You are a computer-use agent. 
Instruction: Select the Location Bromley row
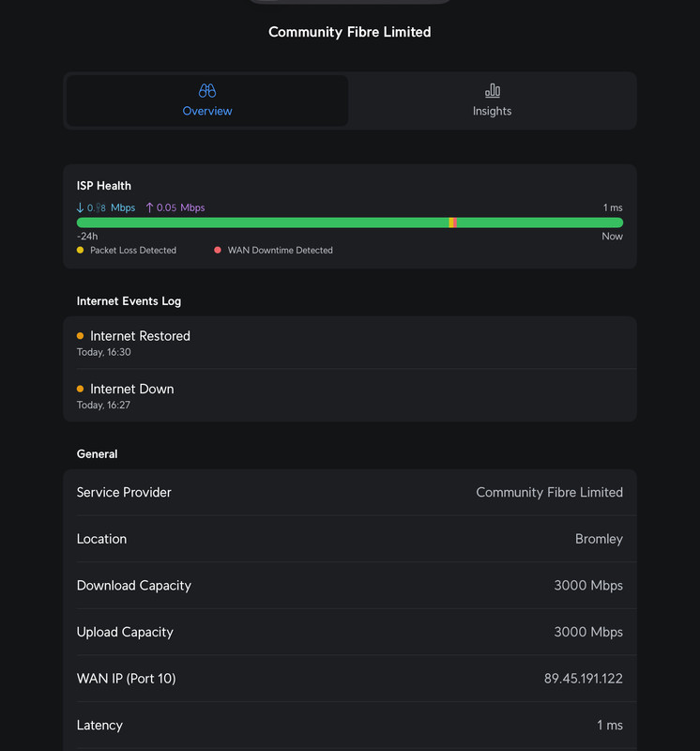[x=350, y=539]
